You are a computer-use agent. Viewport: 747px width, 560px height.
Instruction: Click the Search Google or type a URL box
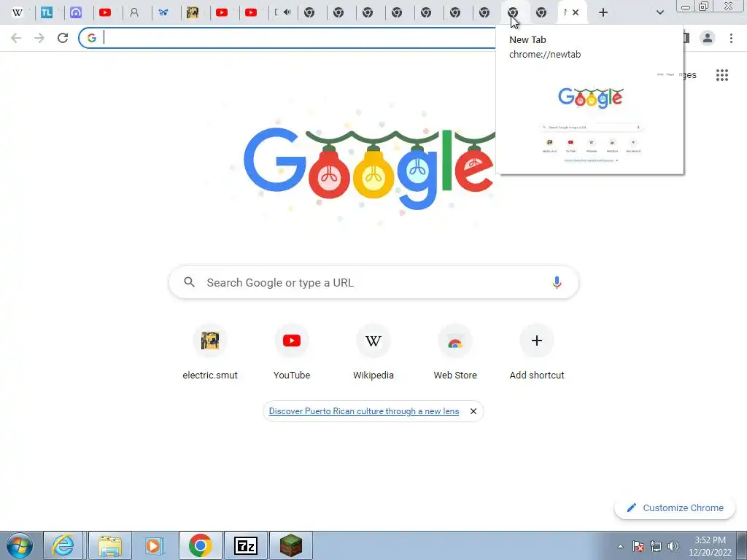pos(374,282)
